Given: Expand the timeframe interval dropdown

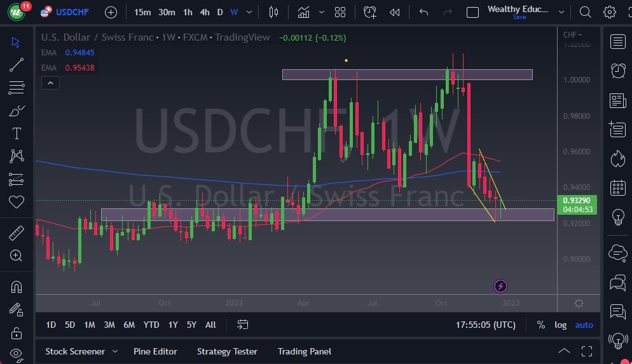Looking at the screenshot, I should pyautogui.click(x=249, y=13).
